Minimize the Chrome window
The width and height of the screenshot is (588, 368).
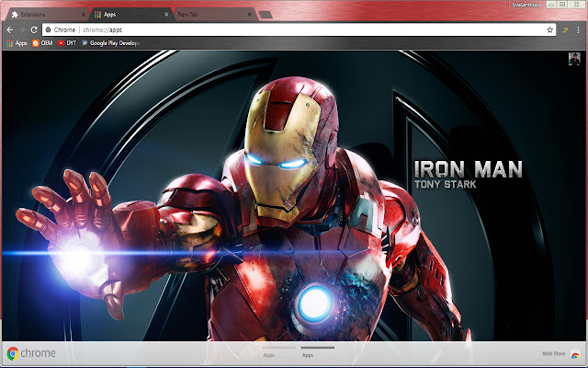click(551, 5)
